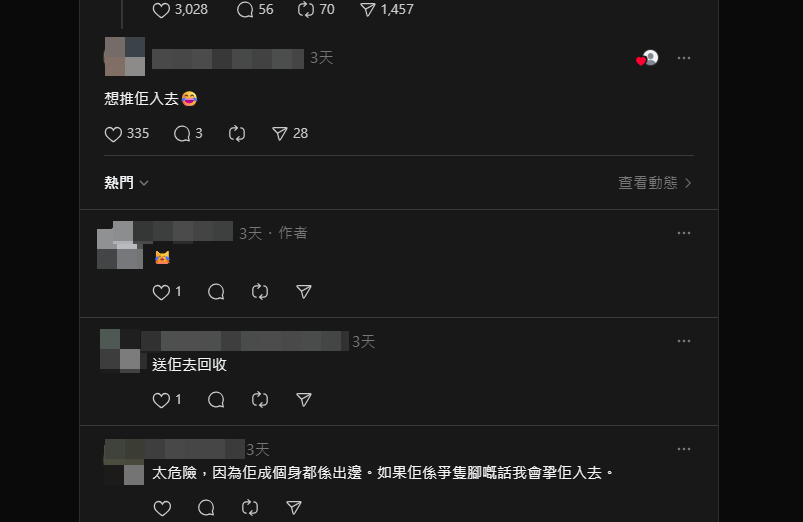The width and height of the screenshot is (803, 522).
Task: Open 查看動態 activity link
Action: point(655,183)
